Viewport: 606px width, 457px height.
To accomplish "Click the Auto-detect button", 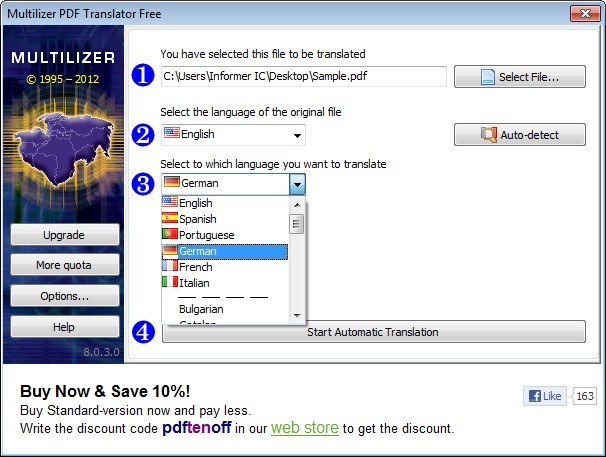I will 519,135.
